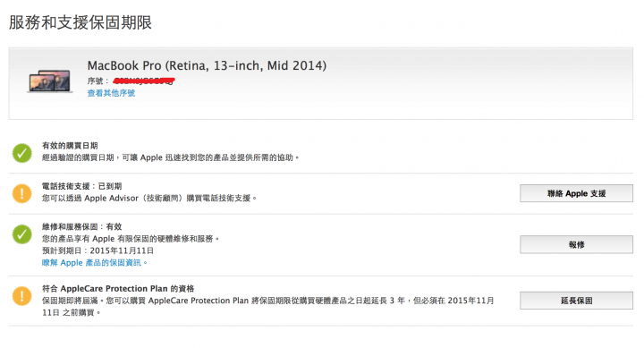Screen dimensions: 644x348
Task: Click the 保固期即將屆滿 description paragraph
Action: coord(267,307)
